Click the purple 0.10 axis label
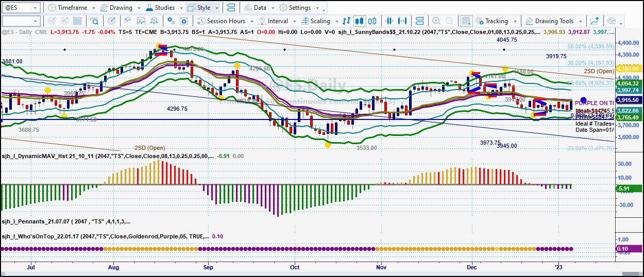The width and height of the screenshot is (644, 277). [629, 249]
